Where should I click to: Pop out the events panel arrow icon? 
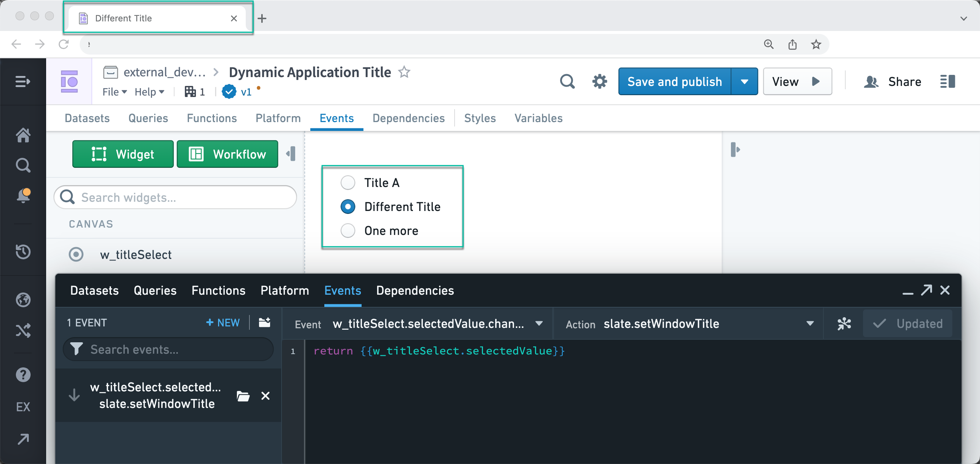(x=926, y=290)
